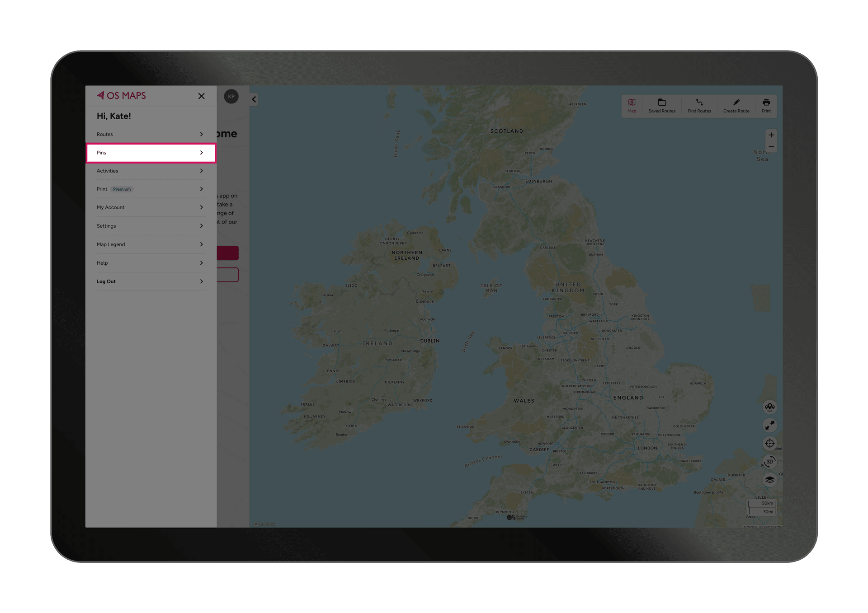Open Saved Routes from the toolbar
868x613 pixels.
click(x=662, y=105)
